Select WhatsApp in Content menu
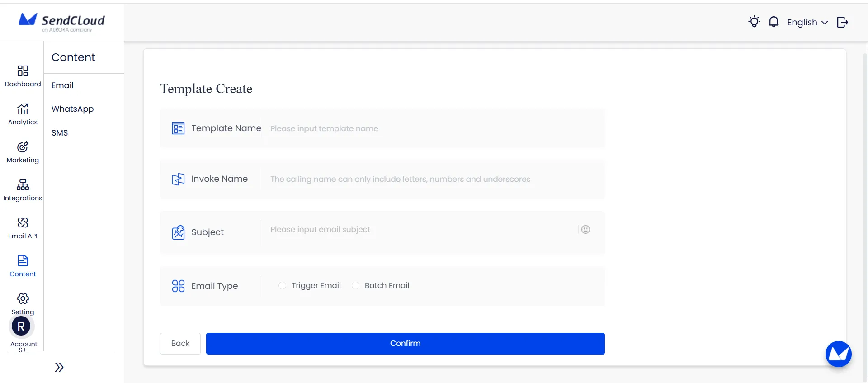Screen dimensions: 868x383 point(72,109)
